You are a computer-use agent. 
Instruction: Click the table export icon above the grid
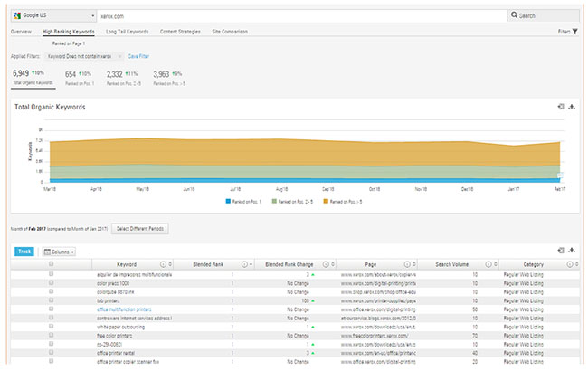561,249
